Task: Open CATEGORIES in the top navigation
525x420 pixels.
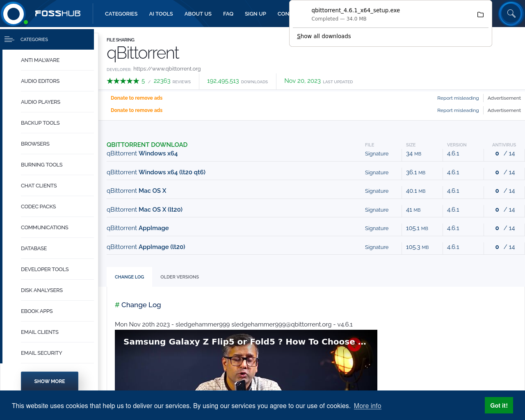Action: 121,14
